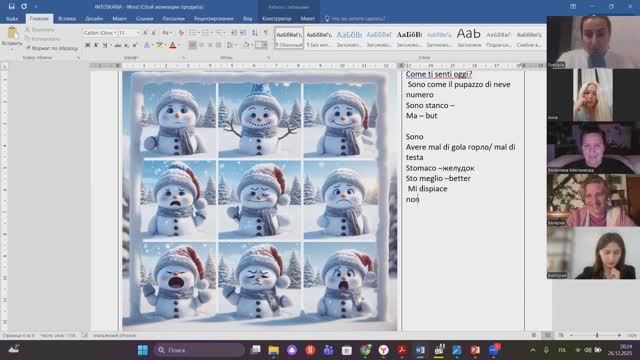Apply the Подзаголовок style
Viewport: 640px width, 360px height.
[499, 39]
